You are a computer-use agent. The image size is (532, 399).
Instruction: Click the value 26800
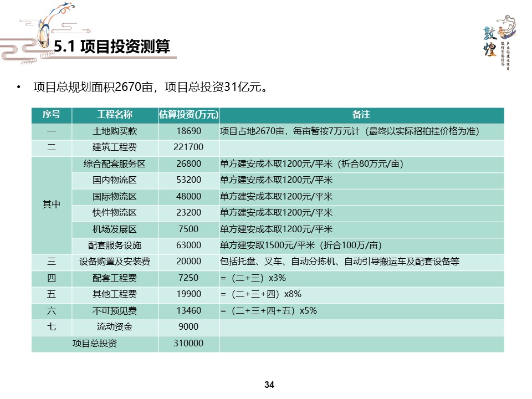(x=188, y=164)
